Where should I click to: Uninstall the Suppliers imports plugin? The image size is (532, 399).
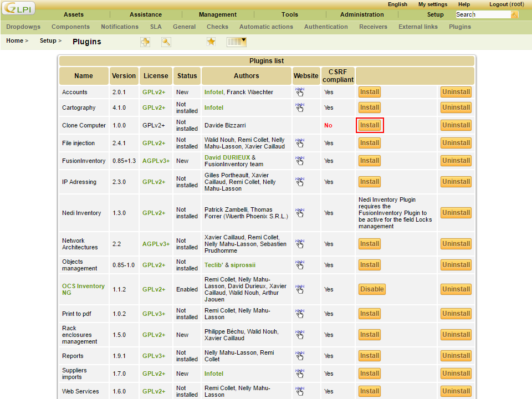point(456,373)
